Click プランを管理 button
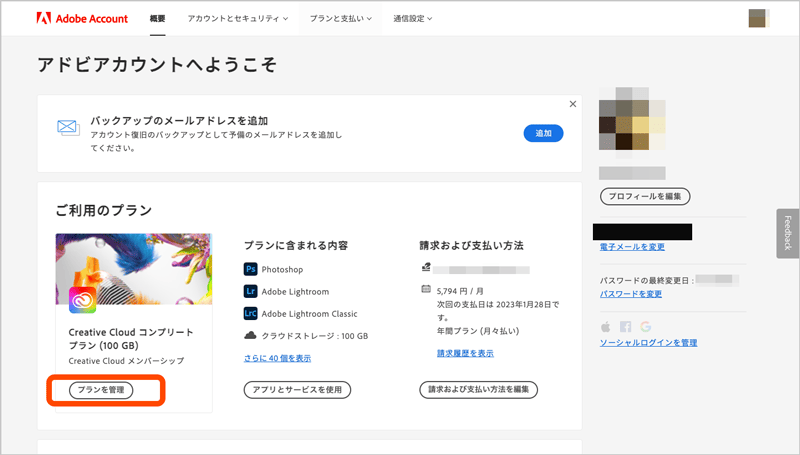800x455 pixels. [x=102, y=389]
